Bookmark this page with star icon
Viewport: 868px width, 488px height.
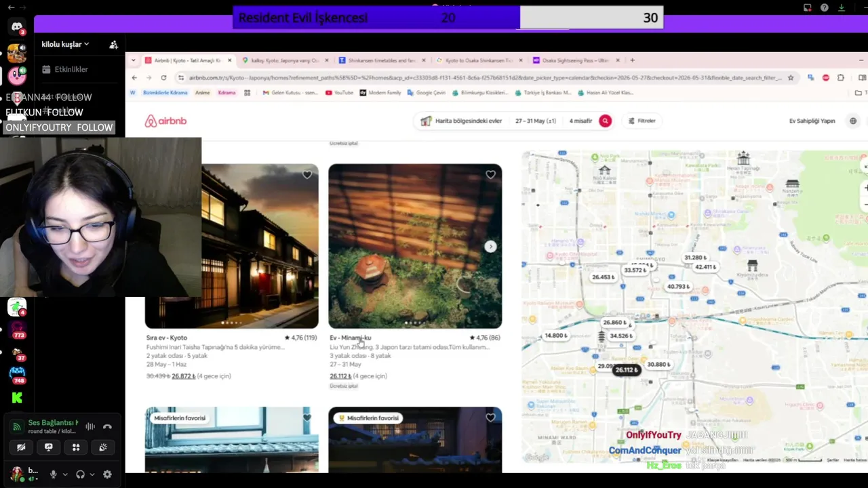(x=790, y=78)
